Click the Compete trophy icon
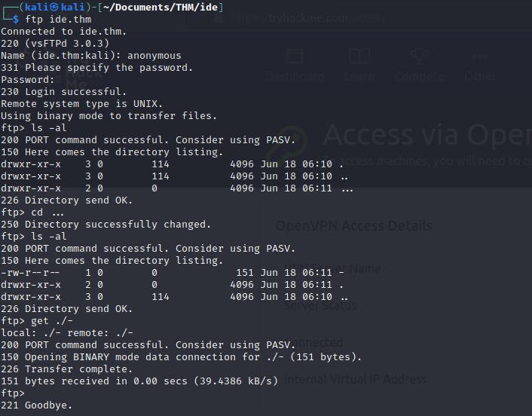The image size is (532, 416). pyautogui.click(x=420, y=56)
